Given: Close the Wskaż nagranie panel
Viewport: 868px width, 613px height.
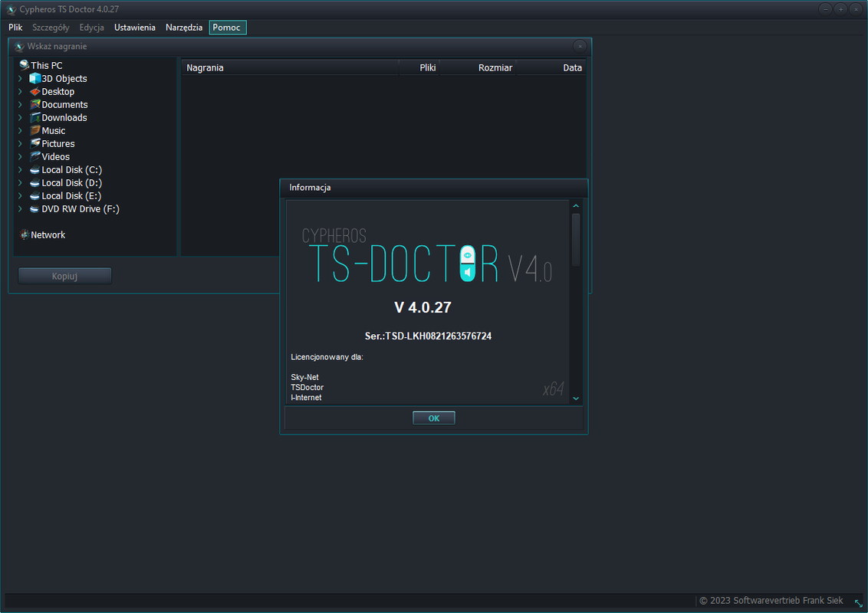Looking at the screenshot, I should [x=580, y=47].
